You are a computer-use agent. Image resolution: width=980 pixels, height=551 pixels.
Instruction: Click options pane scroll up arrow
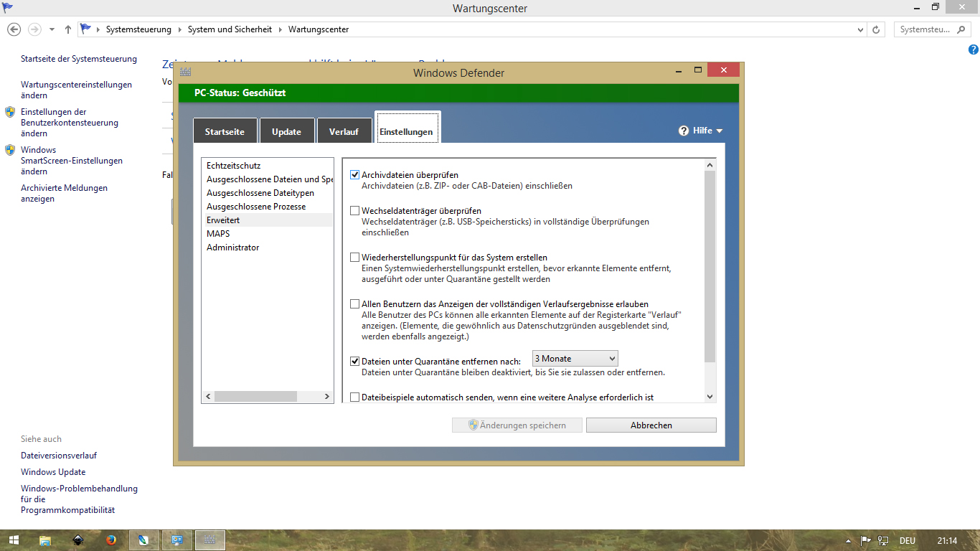[x=710, y=164]
